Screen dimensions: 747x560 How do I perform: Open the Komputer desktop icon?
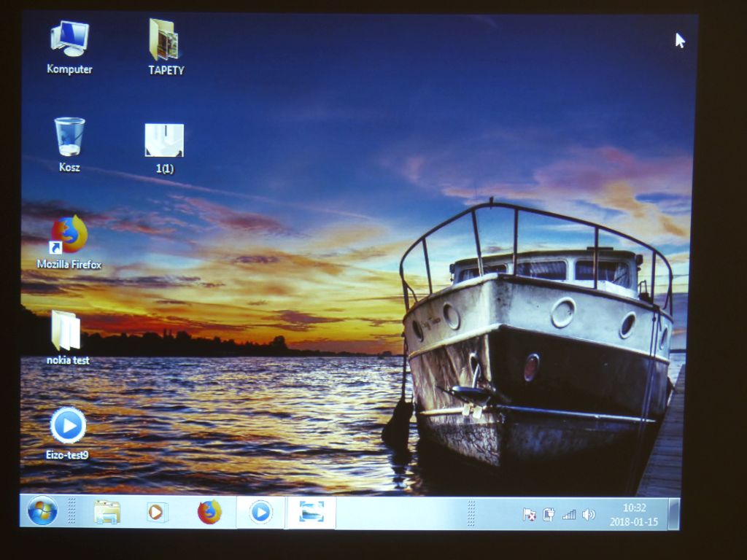tap(69, 39)
